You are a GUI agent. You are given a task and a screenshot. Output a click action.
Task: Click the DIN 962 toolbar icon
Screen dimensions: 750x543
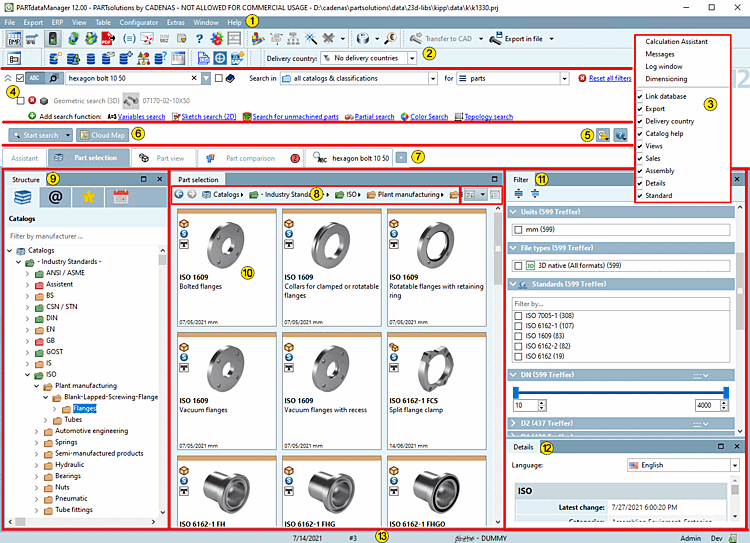165,38
